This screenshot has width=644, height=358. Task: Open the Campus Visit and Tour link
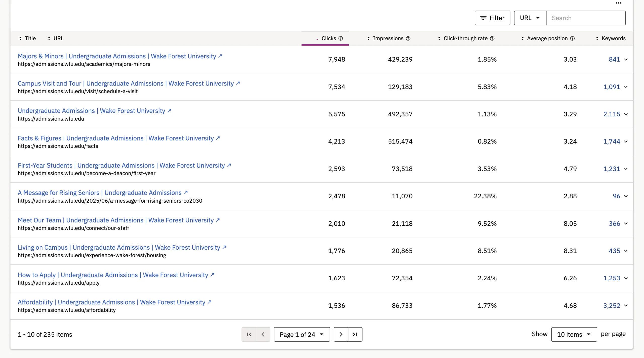[x=129, y=83]
